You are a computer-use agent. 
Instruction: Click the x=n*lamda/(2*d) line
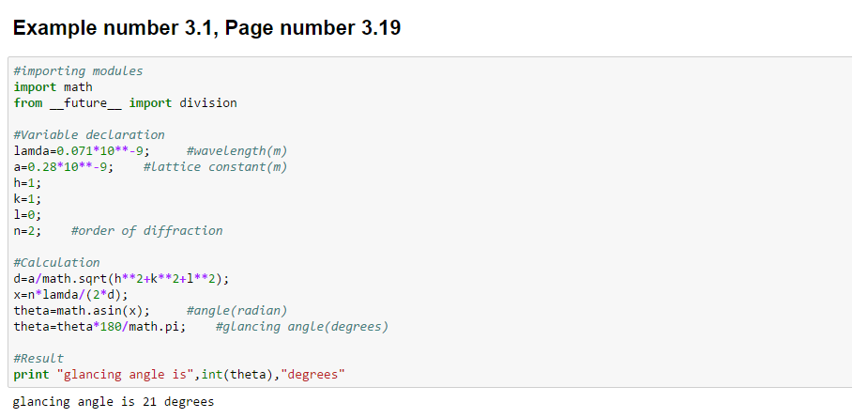(x=70, y=294)
